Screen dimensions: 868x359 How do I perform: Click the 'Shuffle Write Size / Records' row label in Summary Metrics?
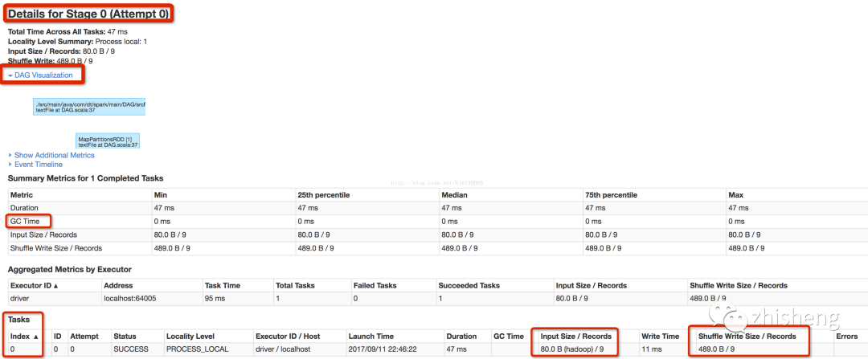(56, 248)
